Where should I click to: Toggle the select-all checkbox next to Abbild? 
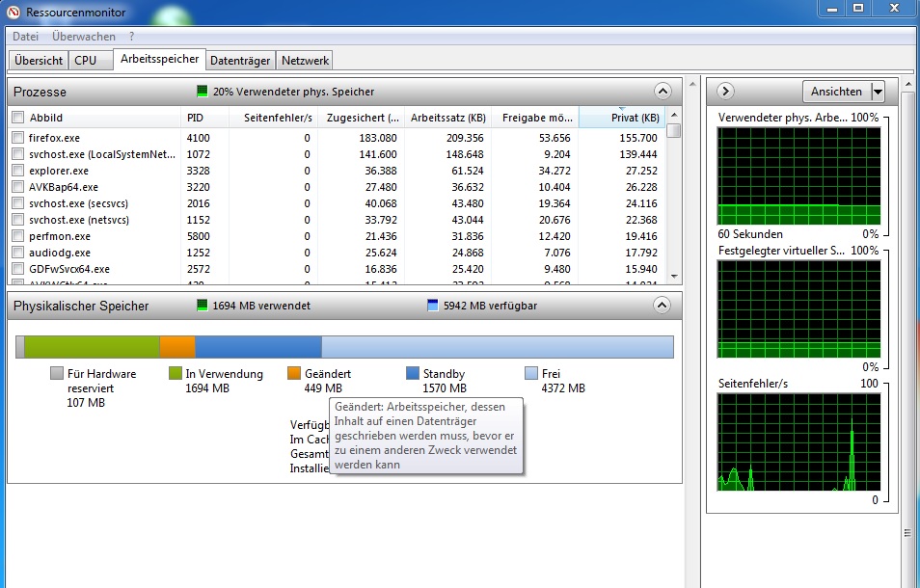(18, 118)
